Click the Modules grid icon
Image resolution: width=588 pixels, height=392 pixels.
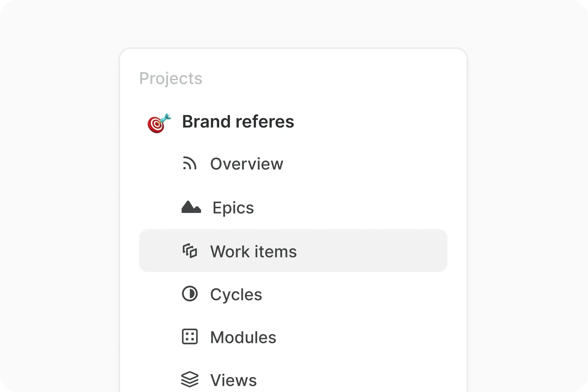coord(190,337)
